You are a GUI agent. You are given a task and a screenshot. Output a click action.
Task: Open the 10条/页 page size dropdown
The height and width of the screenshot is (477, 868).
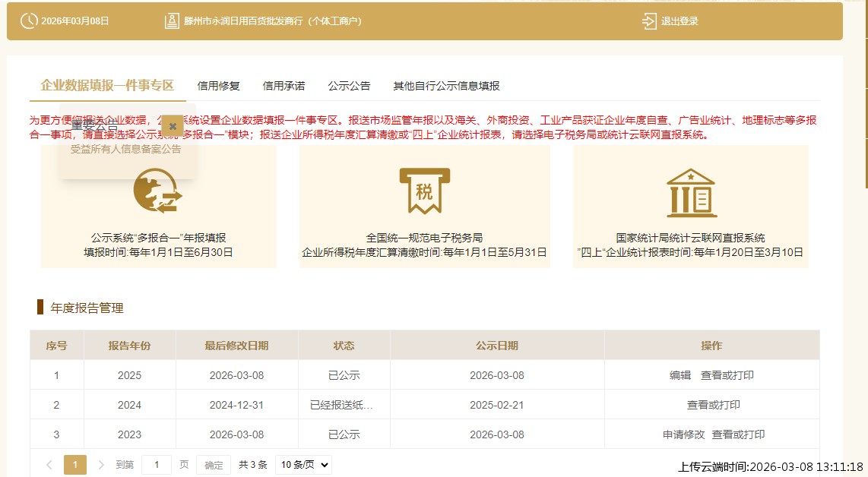tap(303, 464)
